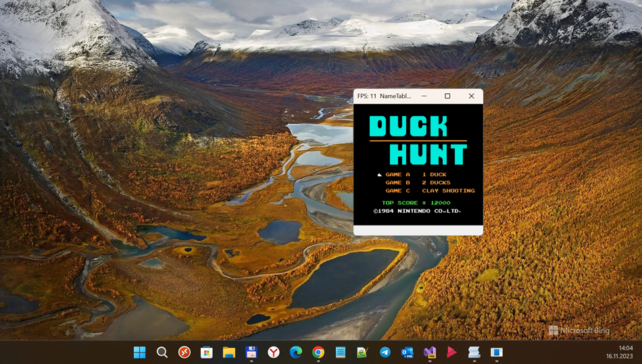Open the clock and date flyout
Screen dimensions: 642x364
(620, 352)
